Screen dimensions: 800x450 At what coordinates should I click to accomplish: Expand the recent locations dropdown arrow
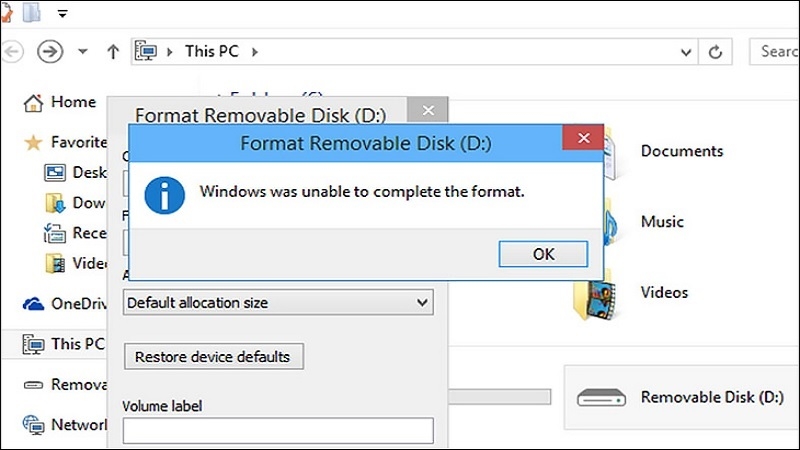[x=83, y=51]
